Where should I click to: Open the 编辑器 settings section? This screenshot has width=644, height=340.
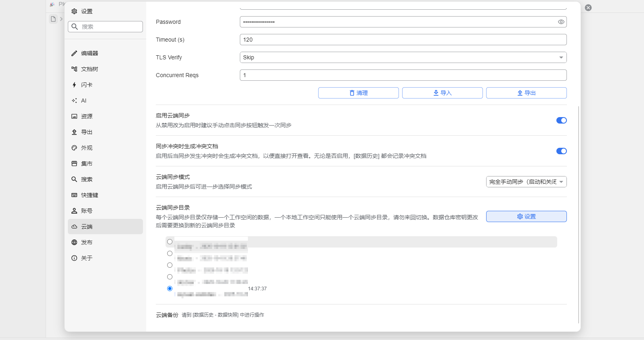105,53
